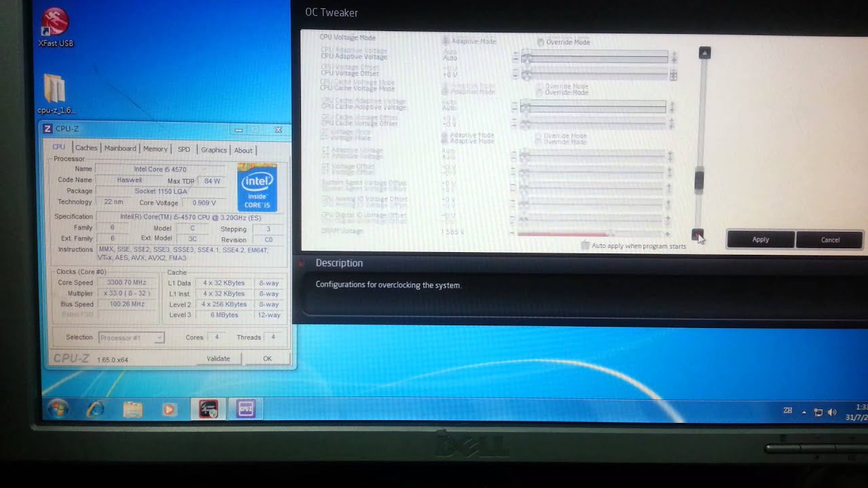
Task: Increase CPU Voltage Offset with plus icon
Action: point(673,75)
